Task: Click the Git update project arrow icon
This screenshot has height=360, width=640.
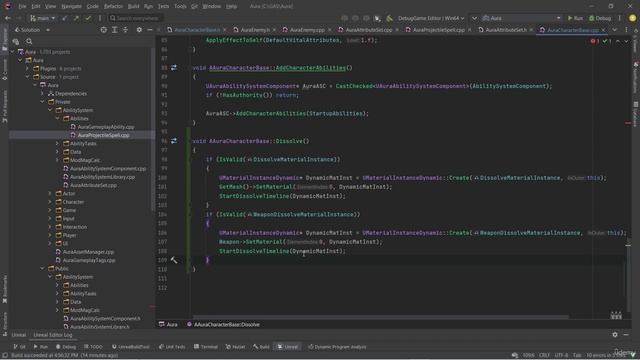Action: [64, 18]
